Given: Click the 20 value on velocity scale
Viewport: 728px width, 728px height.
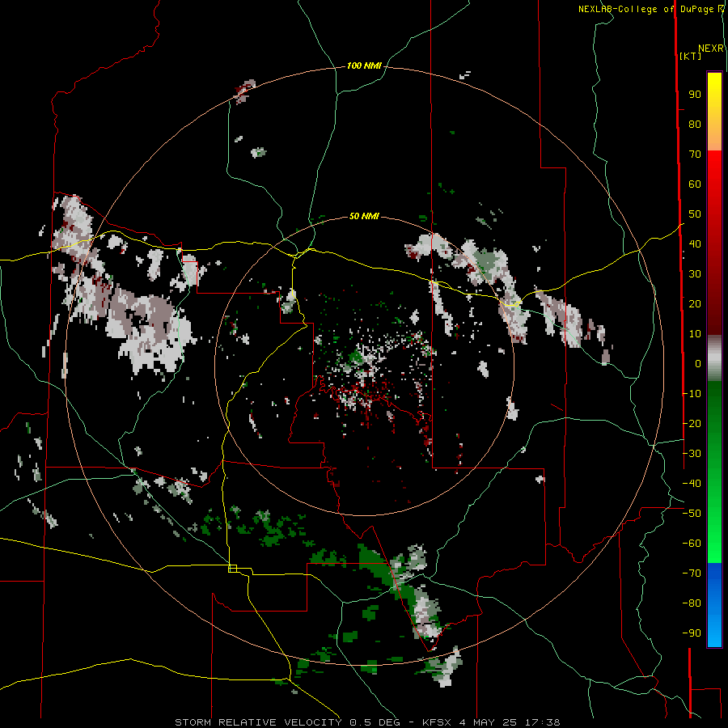Looking at the screenshot, I should pos(695,304).
